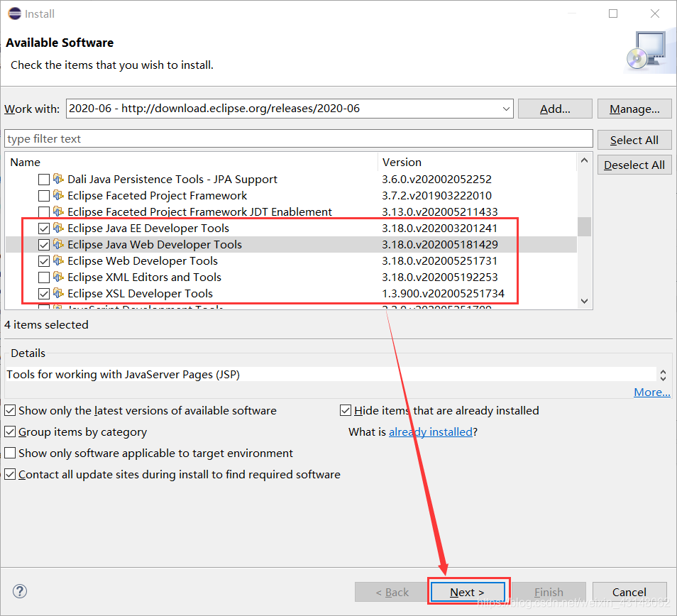Click the Select All button
The height and width of the screenshot is (616, 677).
tap(634, 140)
